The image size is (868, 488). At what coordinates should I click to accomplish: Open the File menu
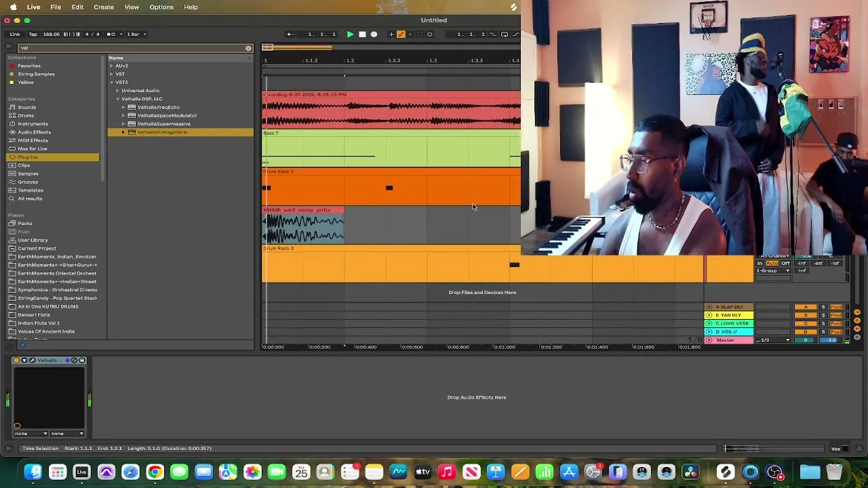(x=56, y=7)
